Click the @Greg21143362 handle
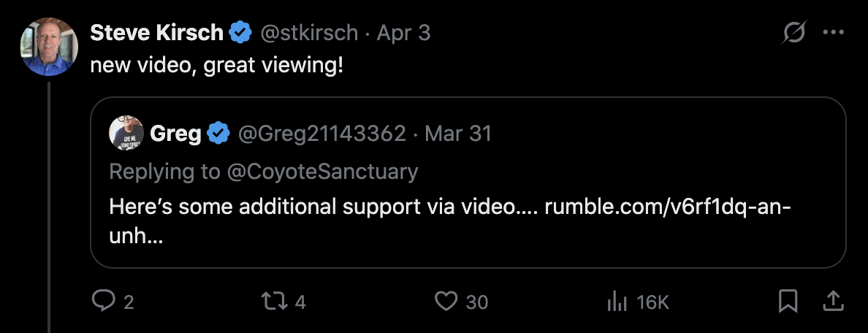This screenshot has width=868, height=333. pos(321,134)
